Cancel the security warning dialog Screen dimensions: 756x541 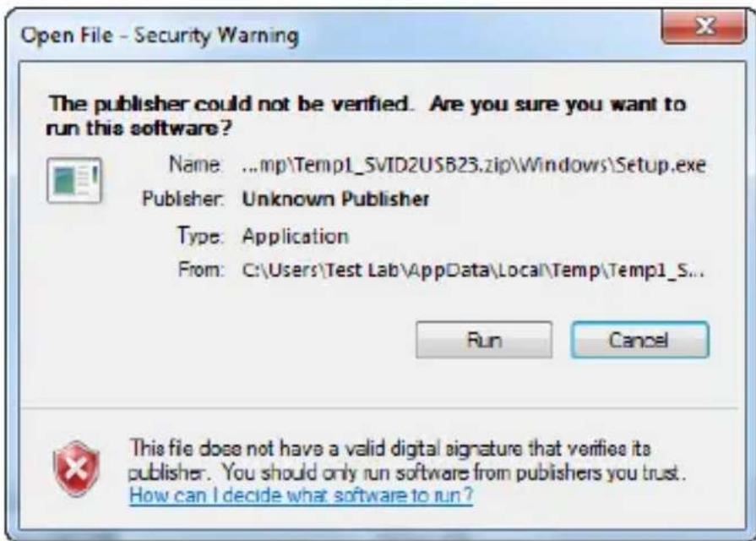639,340
